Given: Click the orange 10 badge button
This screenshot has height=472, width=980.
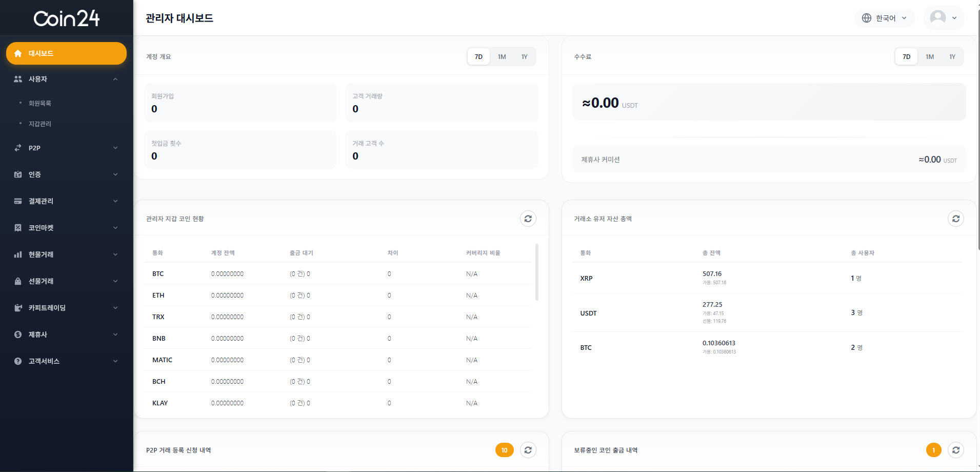Looking at the screenshot, I should point(504,450).
